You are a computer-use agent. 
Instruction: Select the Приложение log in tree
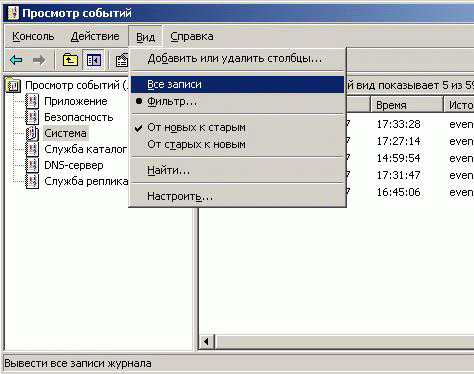pyautogui.click(x=76, y=101)
